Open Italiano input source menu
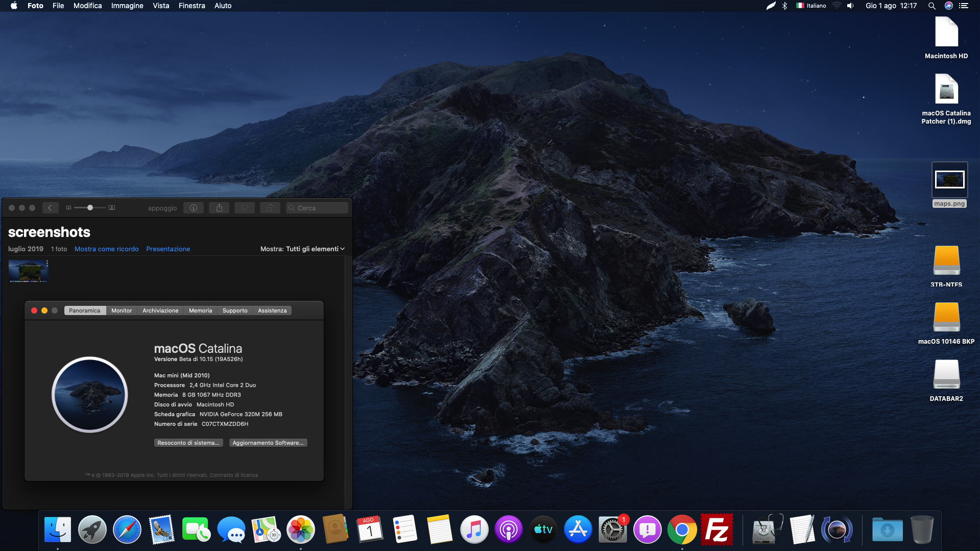 pos(811,6)
